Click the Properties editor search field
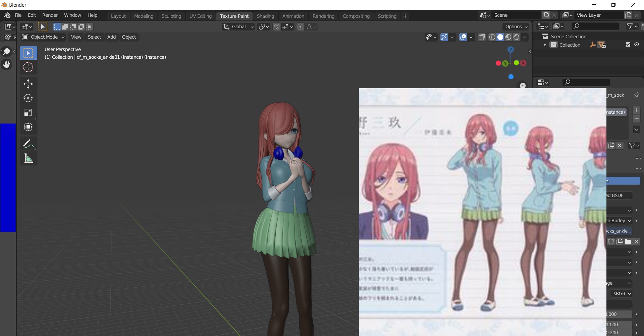Screen dimensions: 644x336 (x=586, y=83)
